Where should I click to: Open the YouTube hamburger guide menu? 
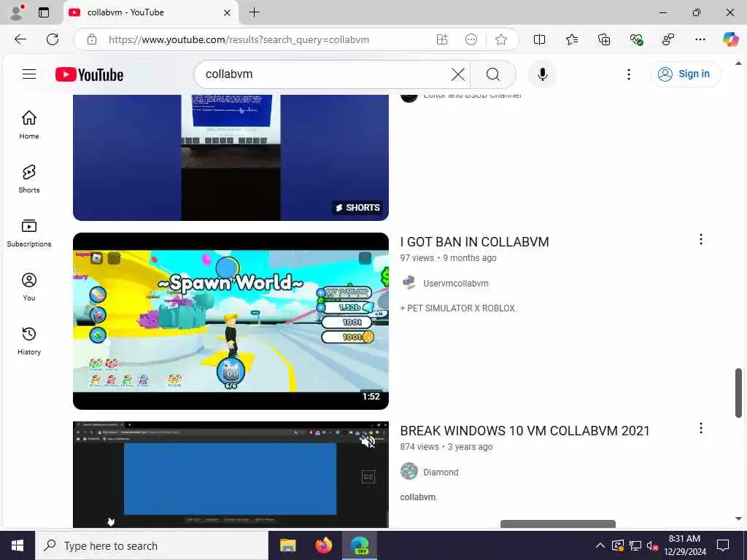click(29, 74)
